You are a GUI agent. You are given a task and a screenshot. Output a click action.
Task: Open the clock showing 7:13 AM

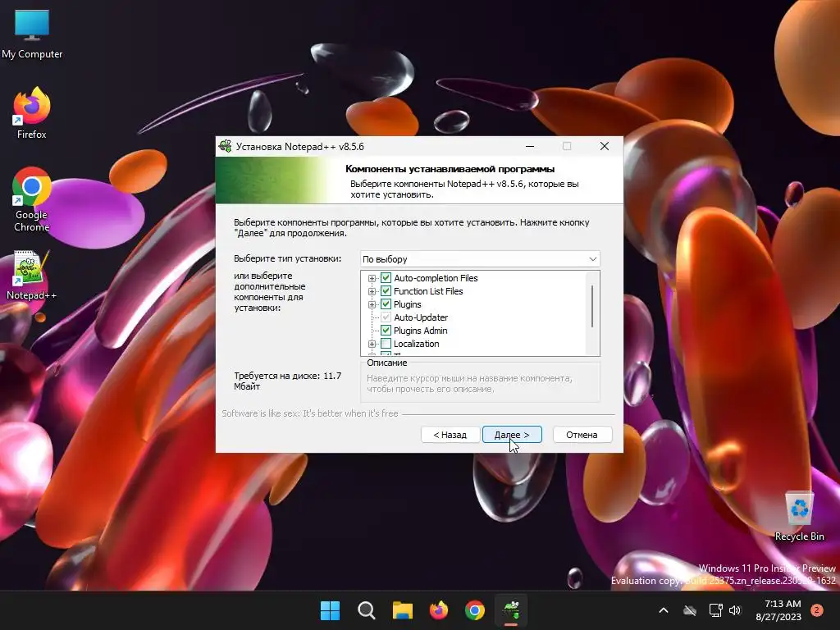778,610
